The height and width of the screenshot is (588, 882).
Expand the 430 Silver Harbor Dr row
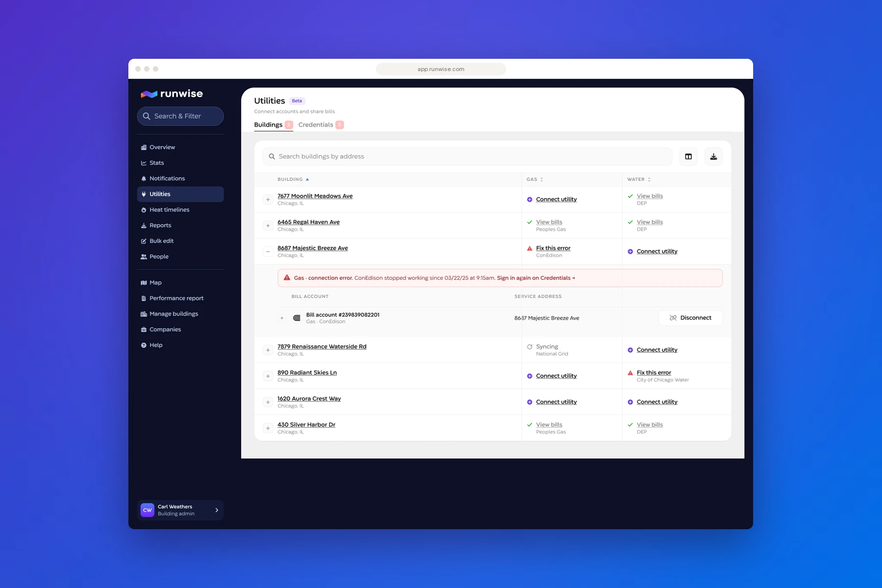[268, 428]
